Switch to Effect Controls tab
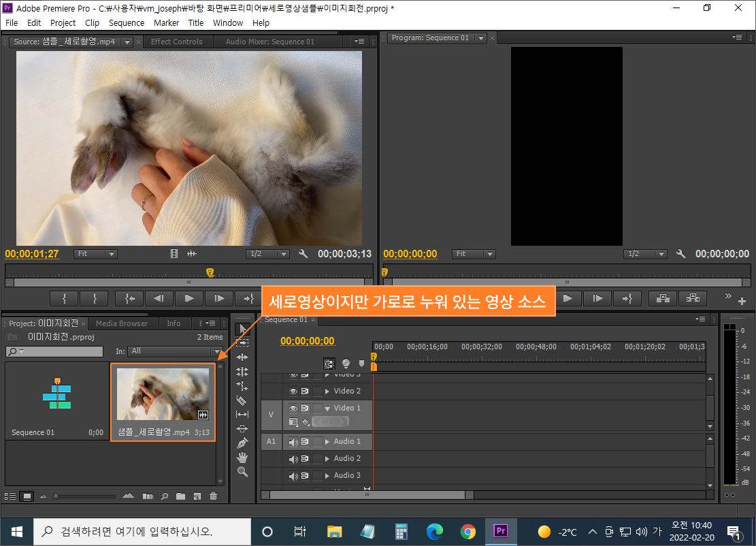 coord(176,42)
